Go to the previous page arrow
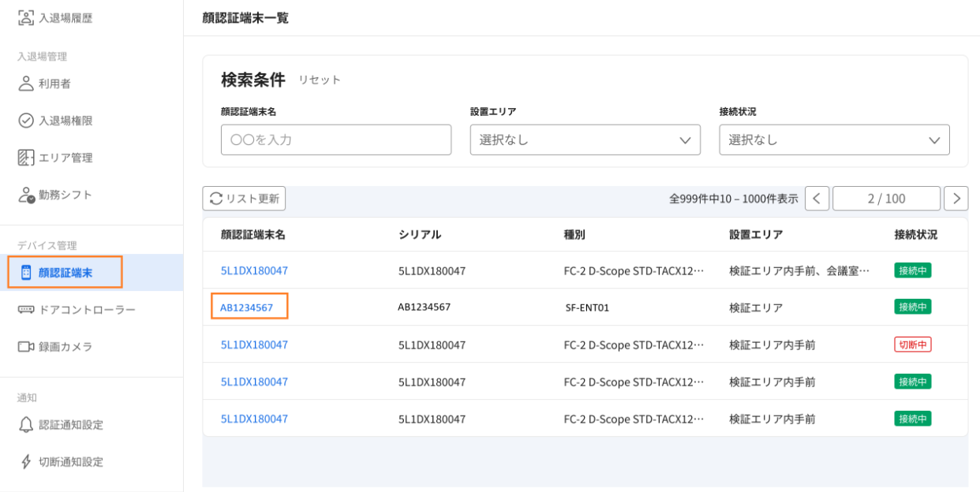This screenshot has height=492, width=980. 817,199
